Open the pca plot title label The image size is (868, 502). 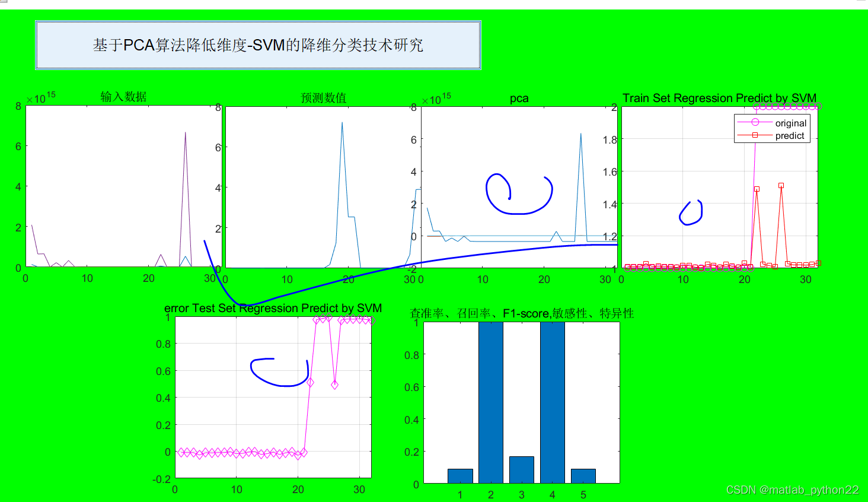click(519, 98)
